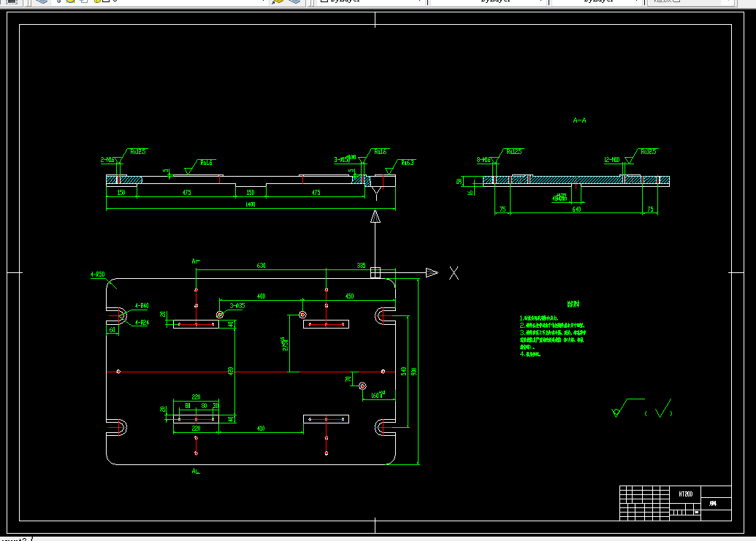
Task: Select the 4-R40 radius label
Action: [142, 305]
